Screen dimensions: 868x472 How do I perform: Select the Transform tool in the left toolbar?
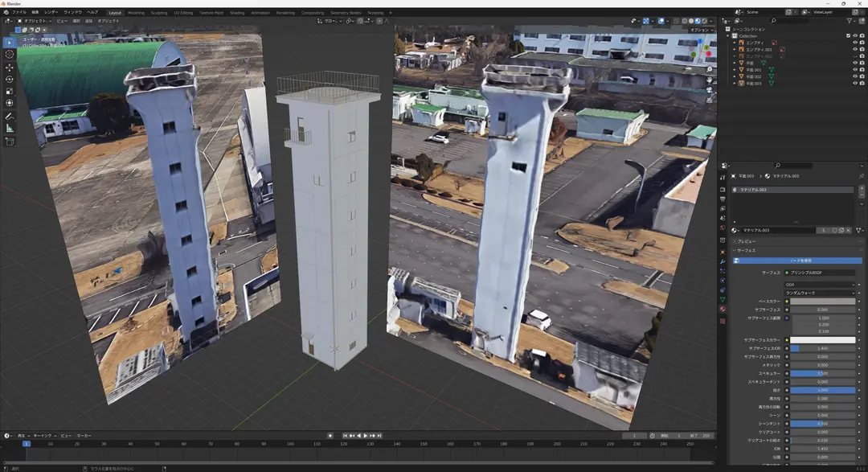tap(10, 103)
